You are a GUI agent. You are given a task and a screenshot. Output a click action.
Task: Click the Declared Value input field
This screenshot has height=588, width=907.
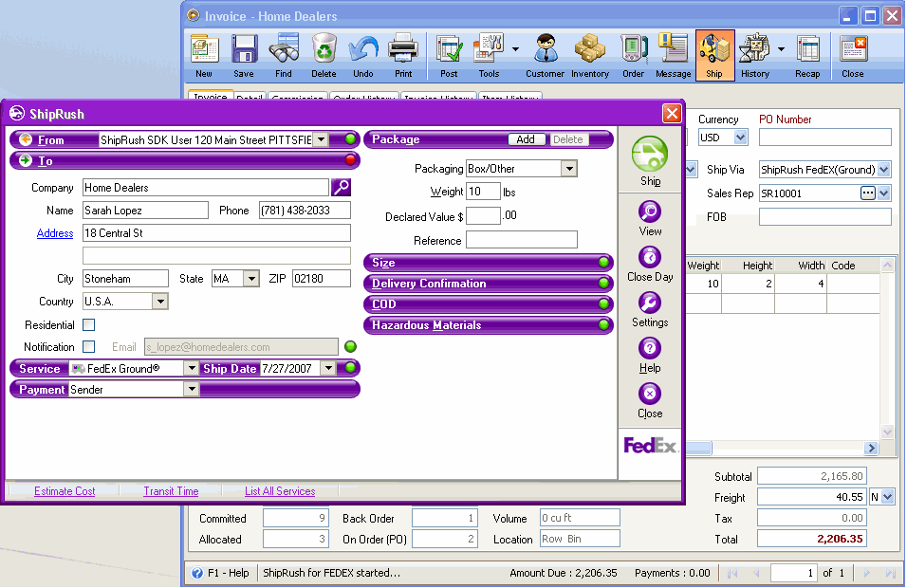pyautogui.click(x=483, y=216)
